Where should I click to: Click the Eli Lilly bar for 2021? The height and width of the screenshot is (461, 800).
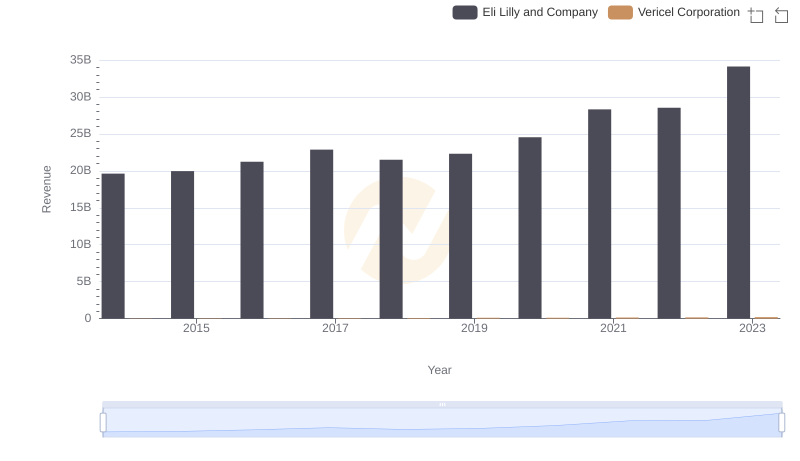click(599, 214)
